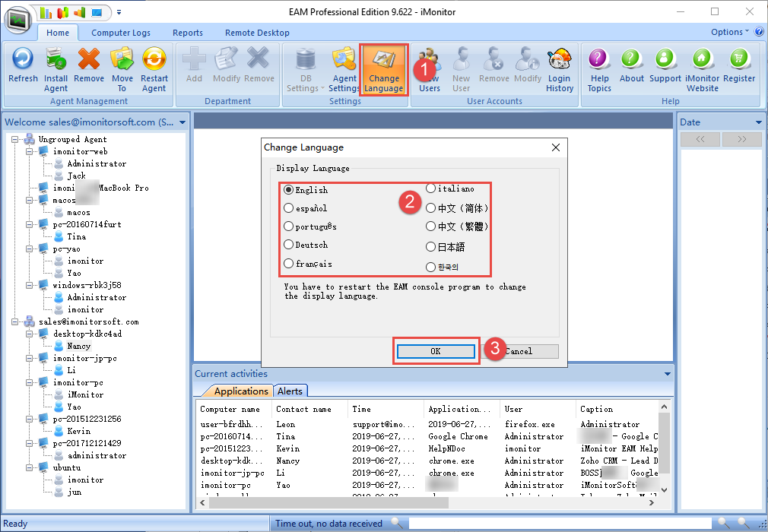Click the blue help icon beside Options
Screen dimensions: 768x532
pyautogui.click(x=759, y=32)
